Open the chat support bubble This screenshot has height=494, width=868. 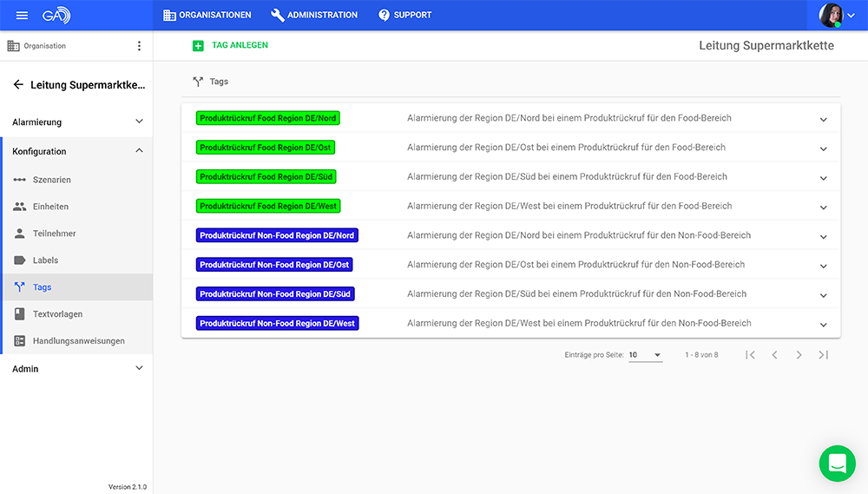[837, 464]
